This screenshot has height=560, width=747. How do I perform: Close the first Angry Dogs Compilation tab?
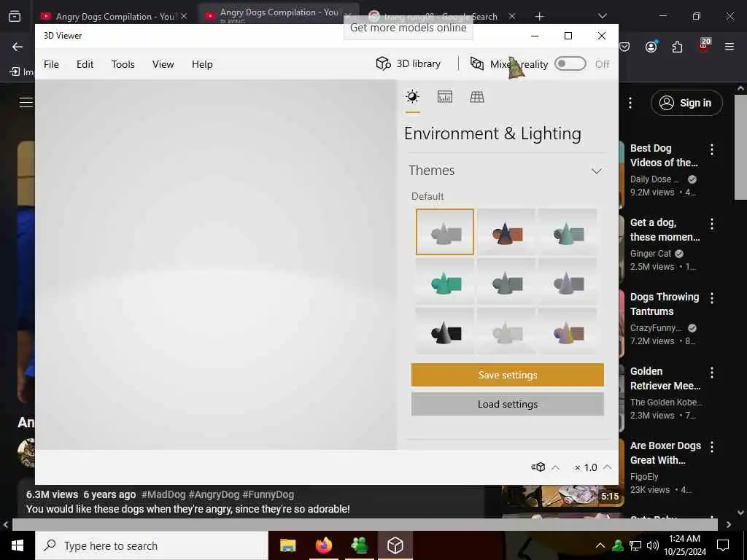(x=184, y=16)
